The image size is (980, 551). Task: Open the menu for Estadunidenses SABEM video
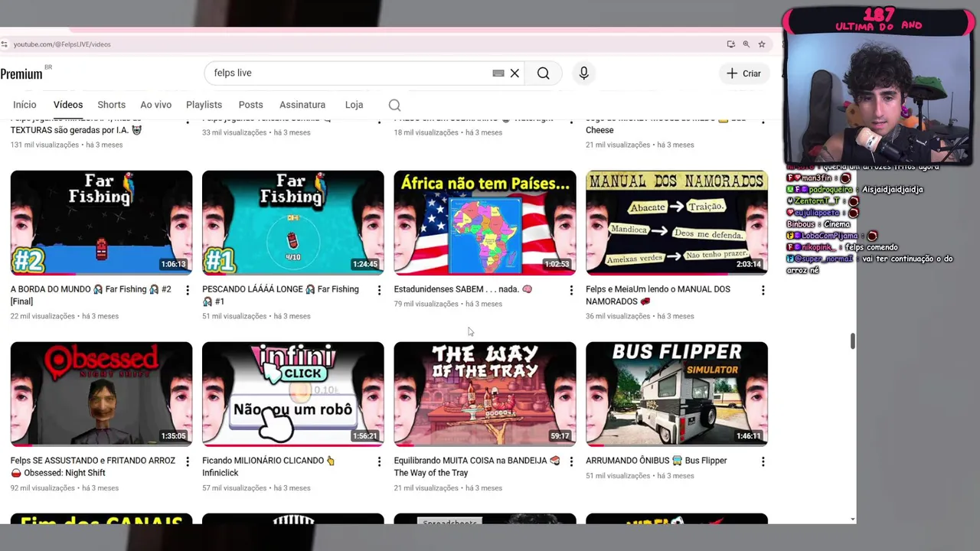571,290
